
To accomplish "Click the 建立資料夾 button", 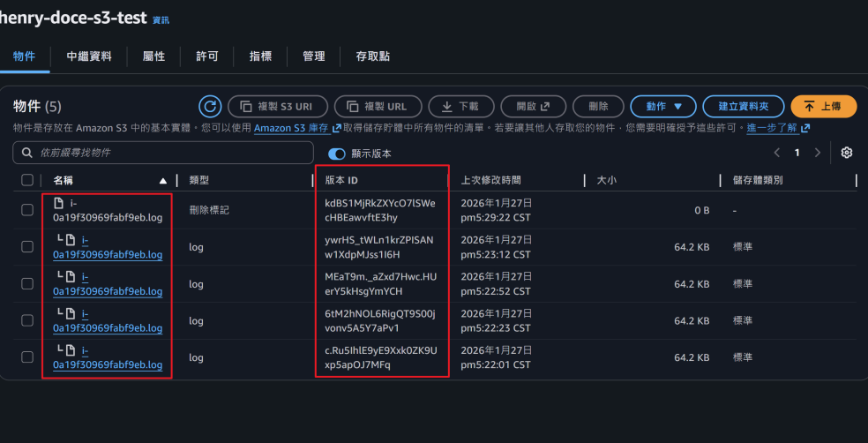I will (x=744, y=106).
